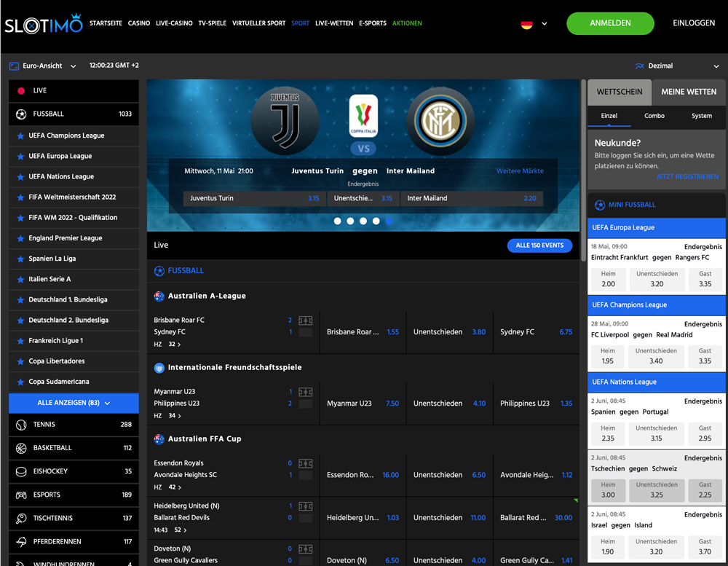Screen dimensions: 728x566
Task: Open Weitere Märkte link on banner
Action: click(x=520, y=171)
